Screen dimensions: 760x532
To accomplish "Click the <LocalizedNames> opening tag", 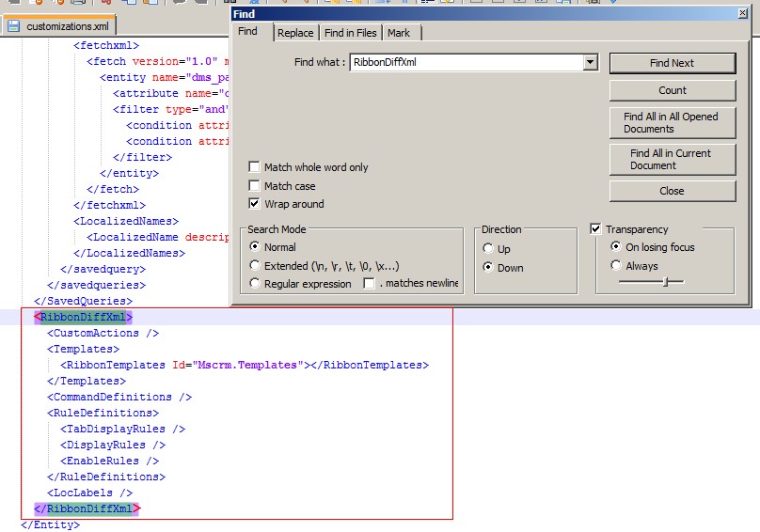I will click(126, 221).
